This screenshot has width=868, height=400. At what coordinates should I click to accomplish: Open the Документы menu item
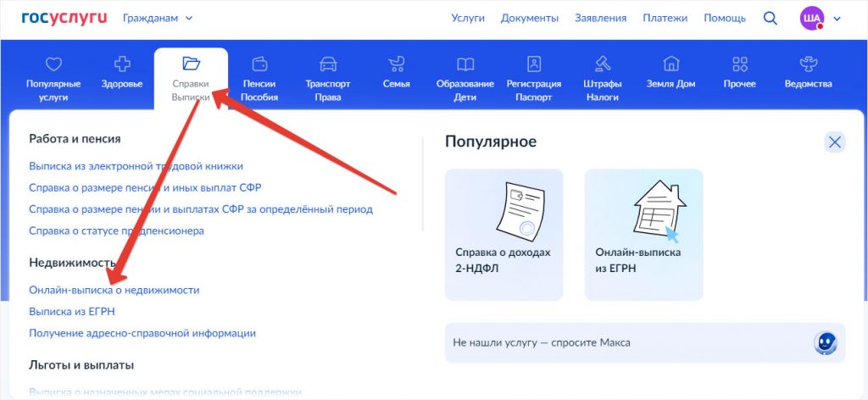click(x=529, y=18)
